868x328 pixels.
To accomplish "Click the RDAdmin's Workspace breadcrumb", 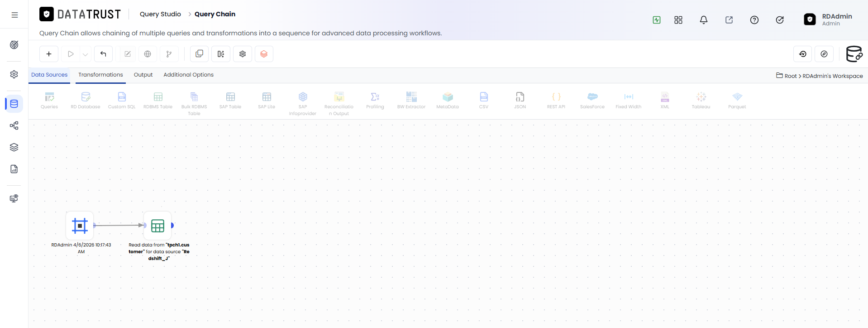I will (833, 76).
